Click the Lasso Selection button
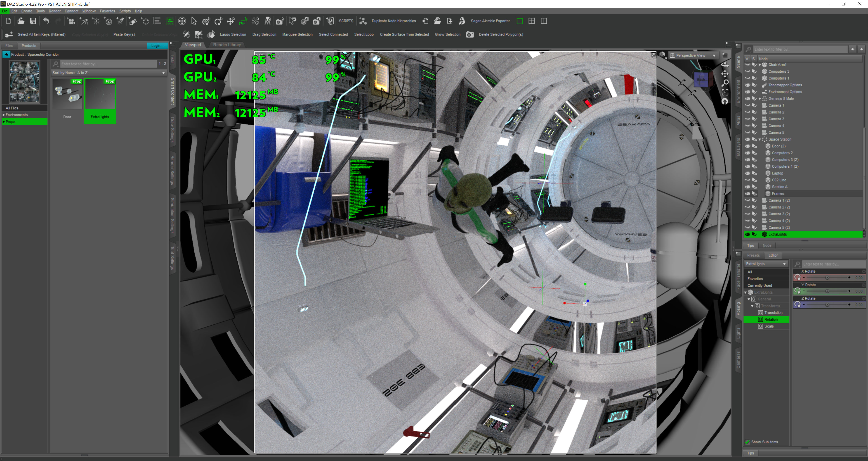The height and width of the screenshot is (461, 868). click(233, 34)
